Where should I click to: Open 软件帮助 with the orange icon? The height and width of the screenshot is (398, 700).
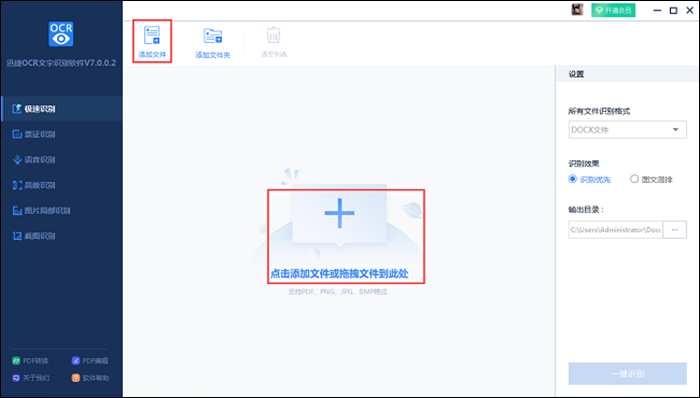pyautogui.click(x=90, y=378)
